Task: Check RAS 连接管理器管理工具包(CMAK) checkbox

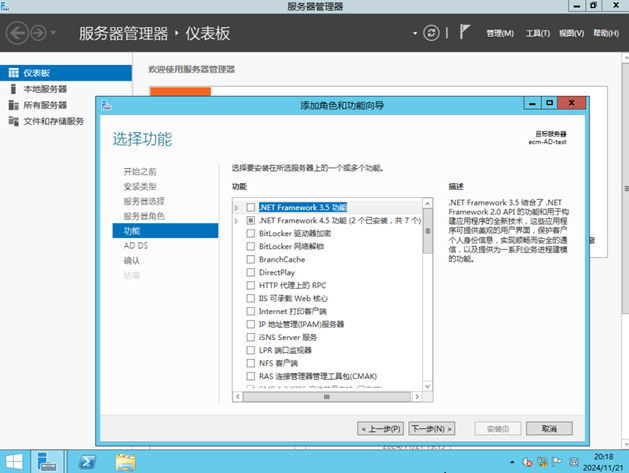Action: (x=251, y=376)
